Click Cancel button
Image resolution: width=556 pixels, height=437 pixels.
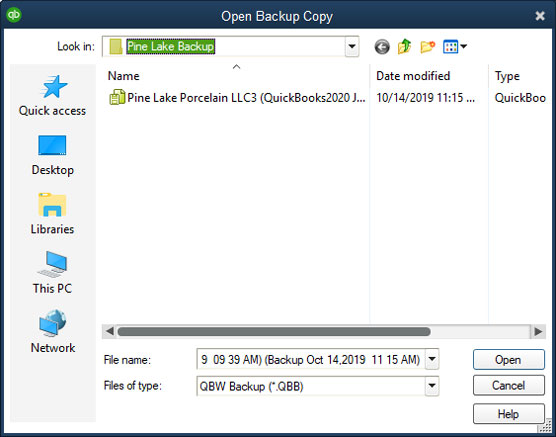[508, 385]
